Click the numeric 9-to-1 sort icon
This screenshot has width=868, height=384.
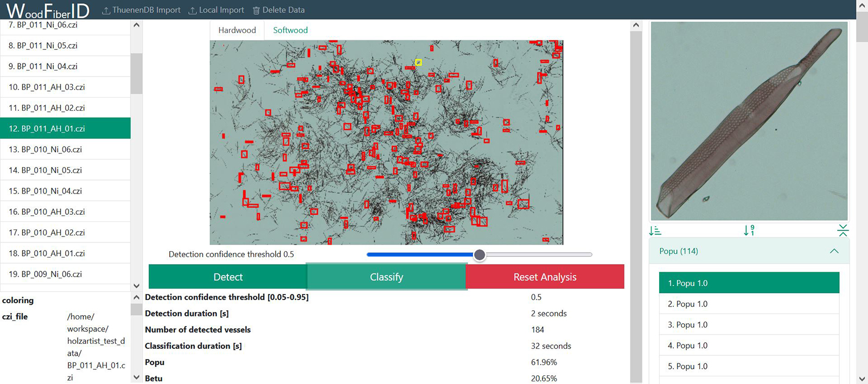coord(749,231)
